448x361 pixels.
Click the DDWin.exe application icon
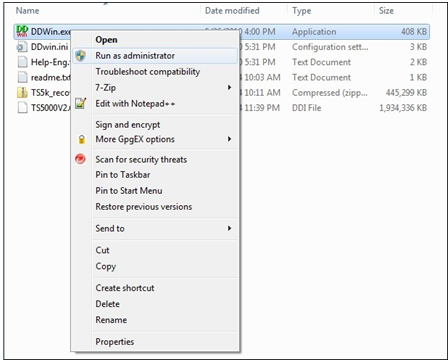[22, 31]
